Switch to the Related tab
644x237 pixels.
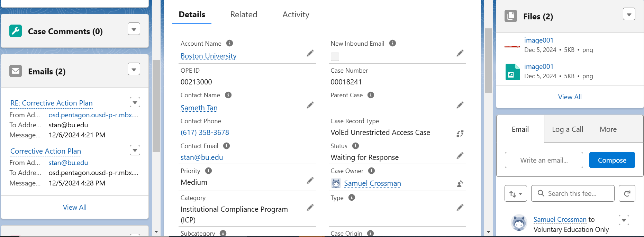[244, 15]
